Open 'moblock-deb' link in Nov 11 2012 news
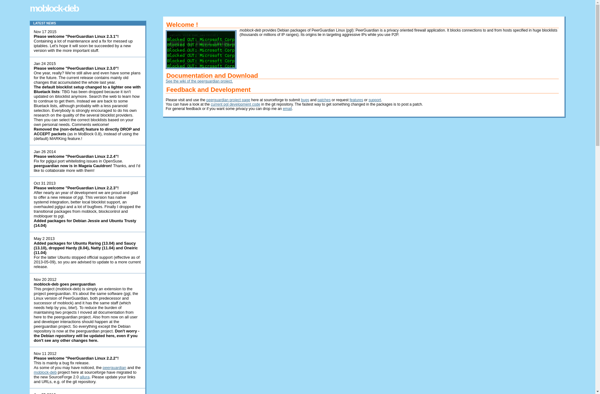The width and height of the screenshot is (600, 394). (45, 372)
